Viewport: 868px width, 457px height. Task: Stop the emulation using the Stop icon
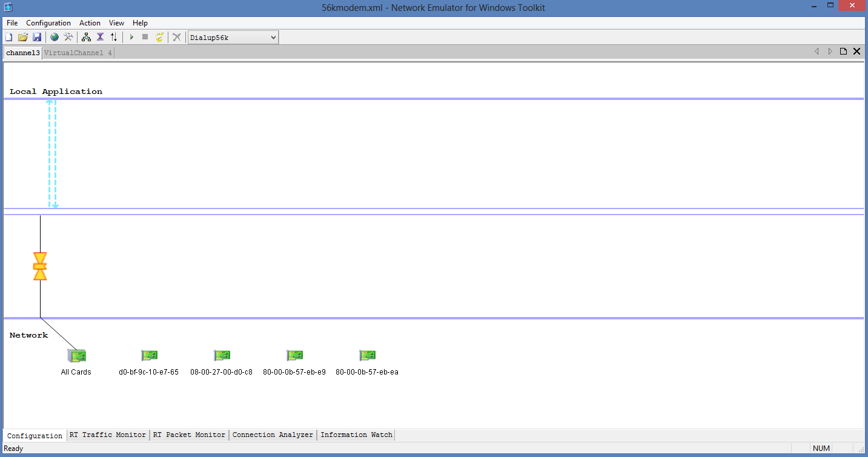145,36
